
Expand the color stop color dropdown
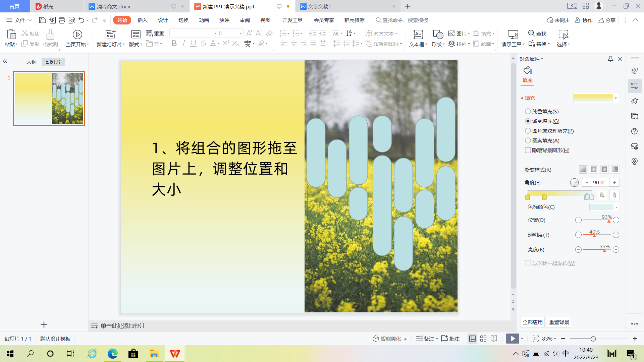(616, 207)
